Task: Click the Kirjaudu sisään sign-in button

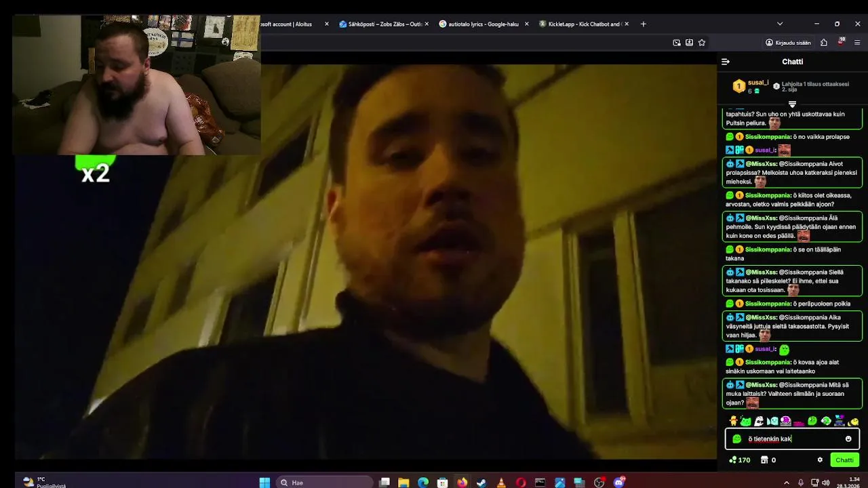Action: click(788, 42)
